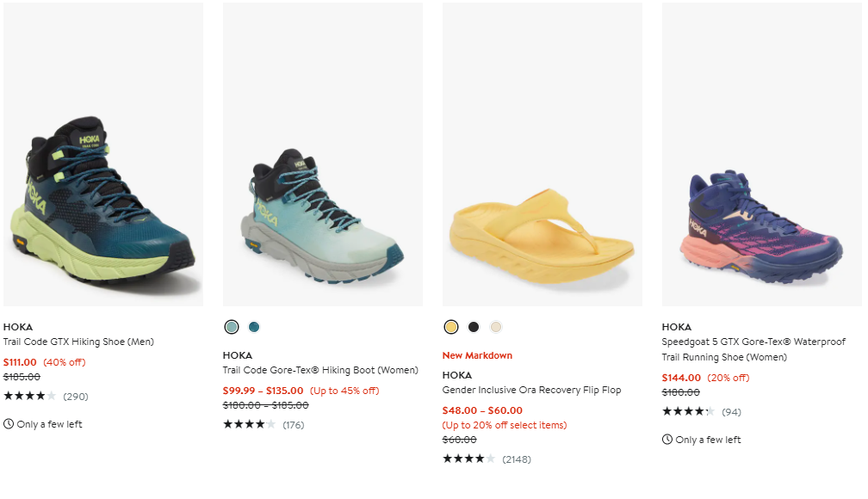Pick the black swatch for Ora flip flop
Screen dimensions: 868x499
point(474,327)
